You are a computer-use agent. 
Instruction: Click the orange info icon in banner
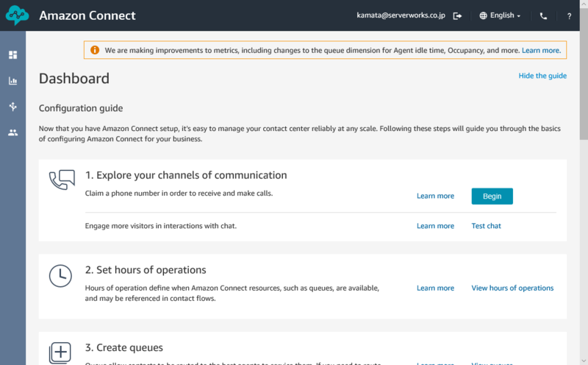coord(95,50)
